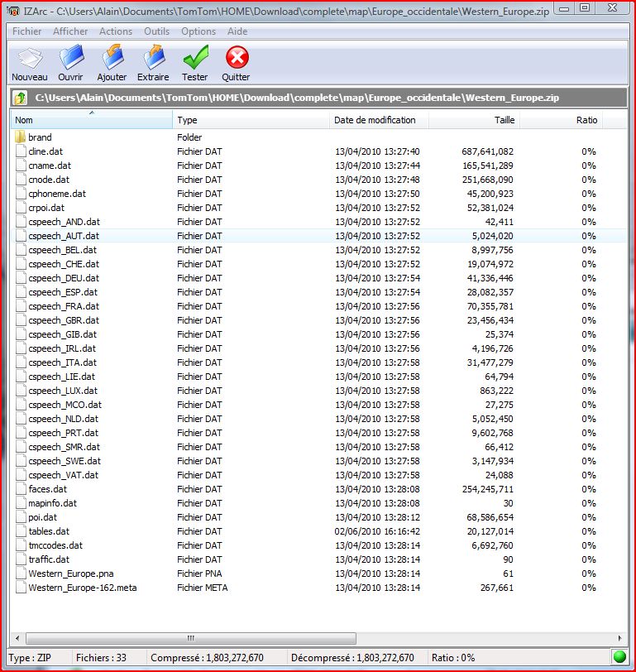Click the green status light icon

(619, 656)
